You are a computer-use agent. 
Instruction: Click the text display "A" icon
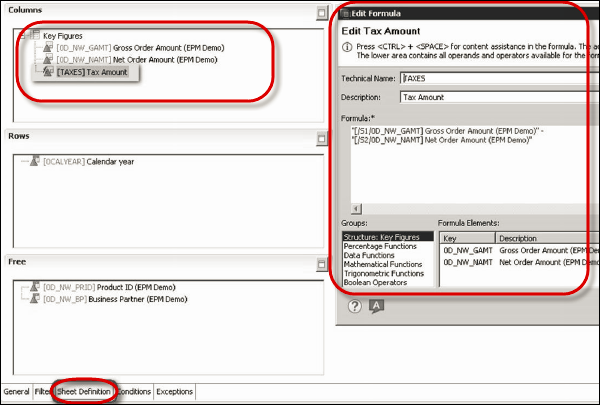pos(377,306)
